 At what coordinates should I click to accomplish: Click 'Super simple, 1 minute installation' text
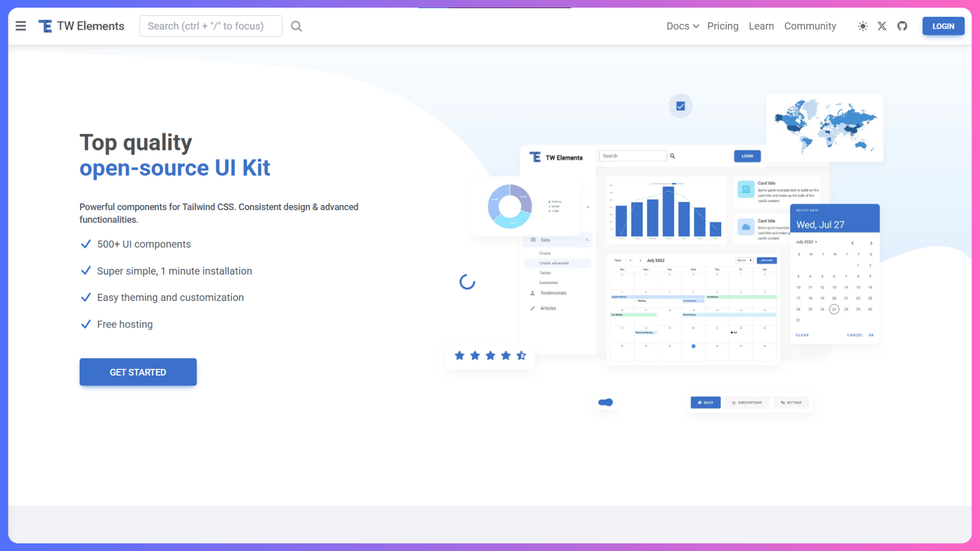click(x=175, y=271)
